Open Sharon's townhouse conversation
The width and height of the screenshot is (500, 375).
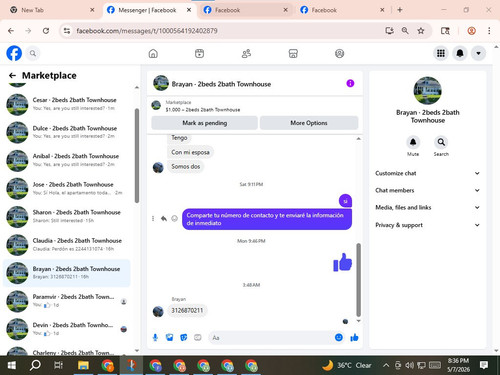pos(67,216)
